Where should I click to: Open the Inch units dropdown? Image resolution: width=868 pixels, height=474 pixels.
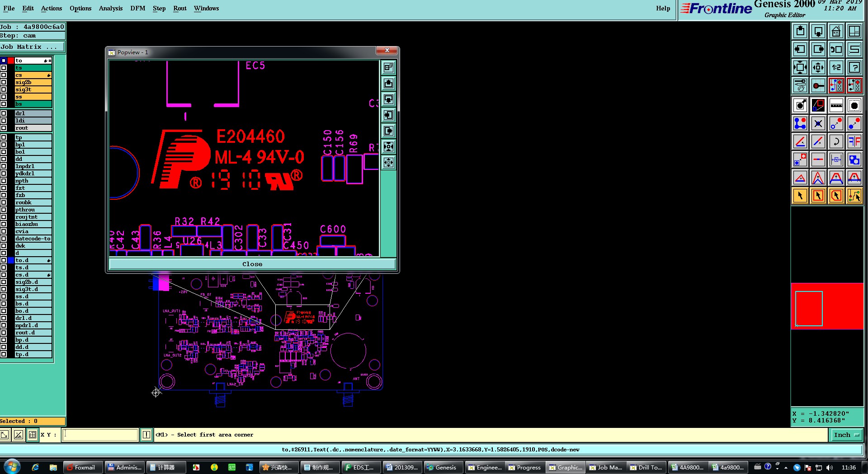(846, 435)
